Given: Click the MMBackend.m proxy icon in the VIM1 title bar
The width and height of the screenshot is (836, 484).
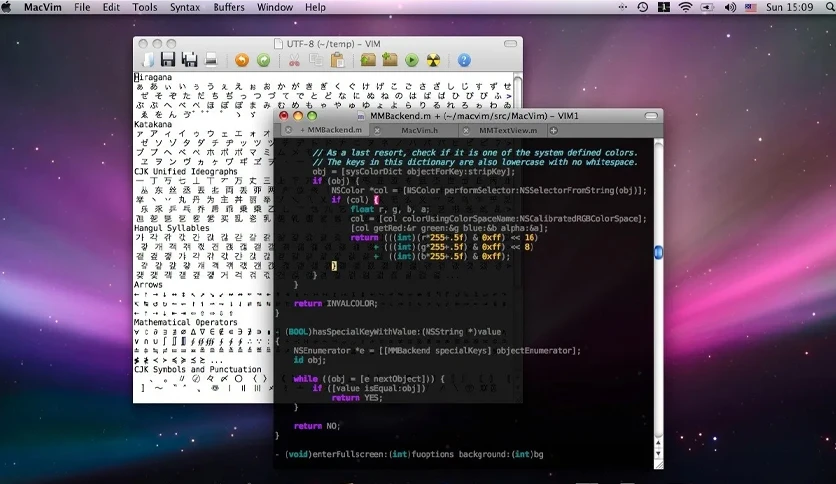Looking at the screenshot, I should 361,116.
